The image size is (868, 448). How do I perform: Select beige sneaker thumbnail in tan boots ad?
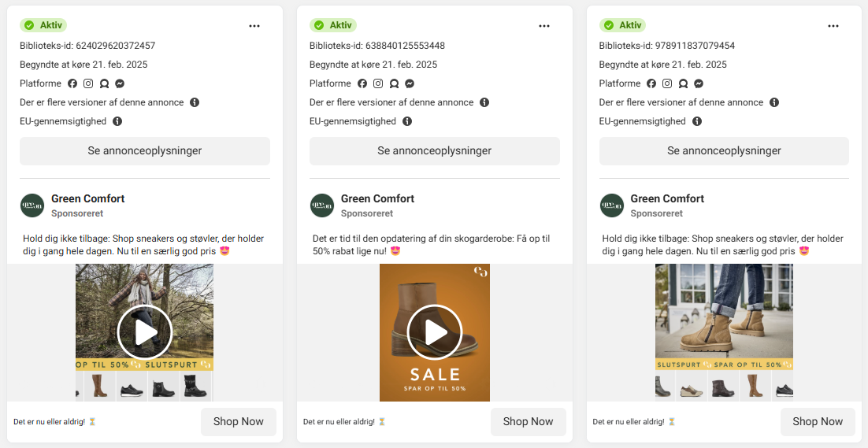click(x=692, y=386)
